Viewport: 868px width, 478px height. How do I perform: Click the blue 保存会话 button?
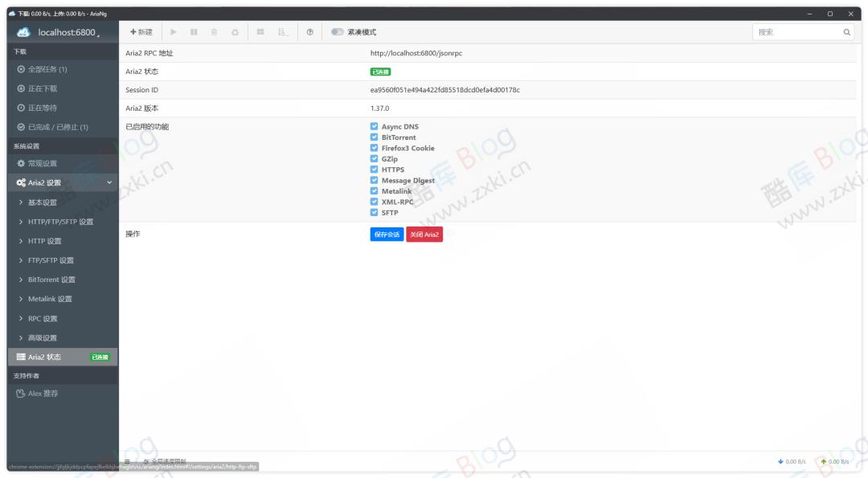click(387, 235)
